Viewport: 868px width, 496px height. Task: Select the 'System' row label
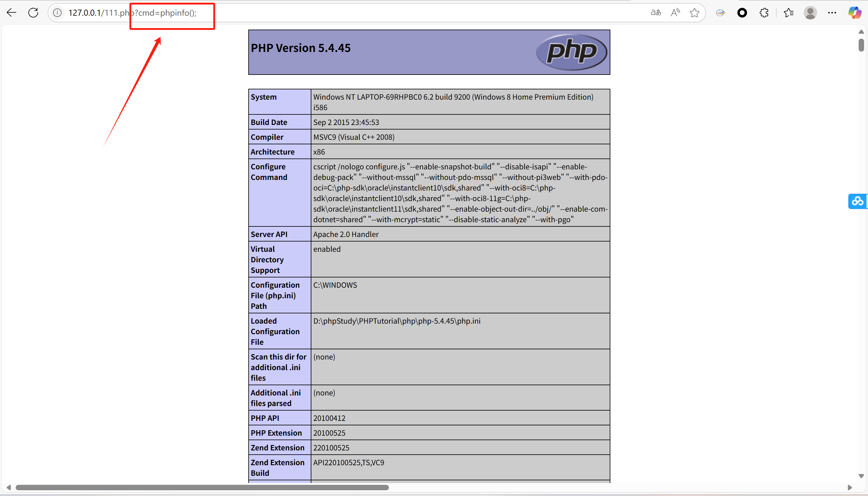pos(264,97)
